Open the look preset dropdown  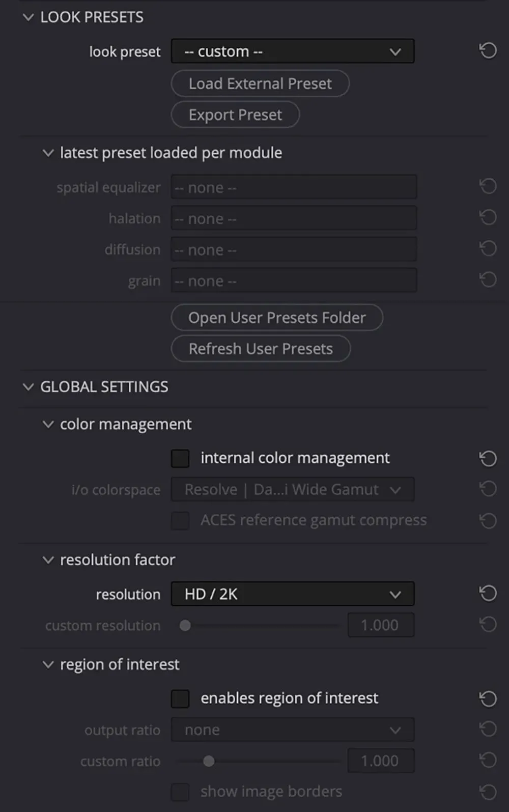(x=293, y=51)
